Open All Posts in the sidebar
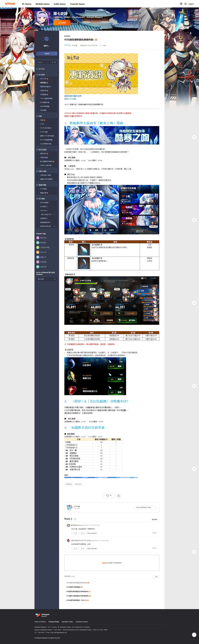199x644 pixels. click(42, 69)
